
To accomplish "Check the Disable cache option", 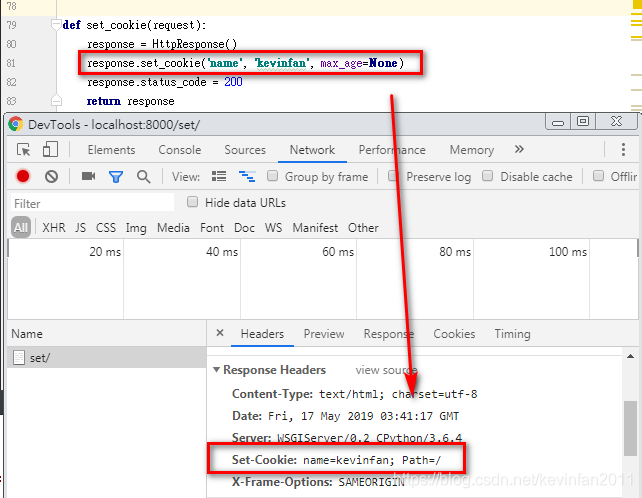I will click(x=488, y=176).
